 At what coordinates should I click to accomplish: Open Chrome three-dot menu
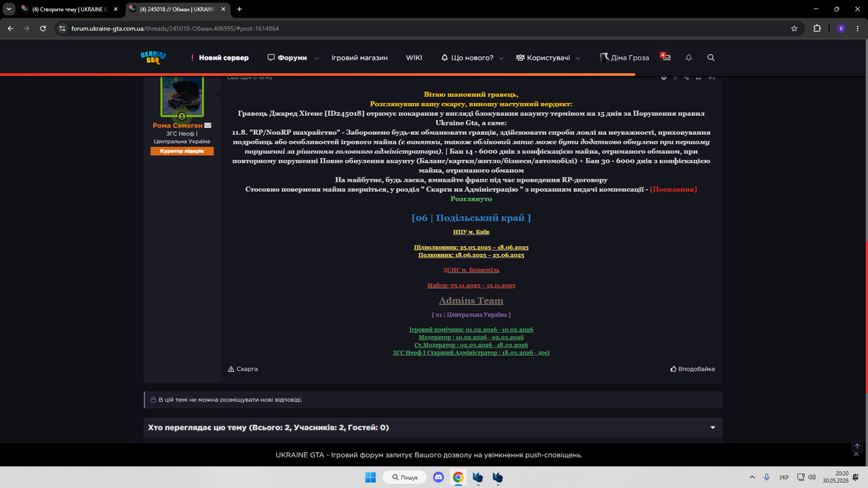[858, 28]
